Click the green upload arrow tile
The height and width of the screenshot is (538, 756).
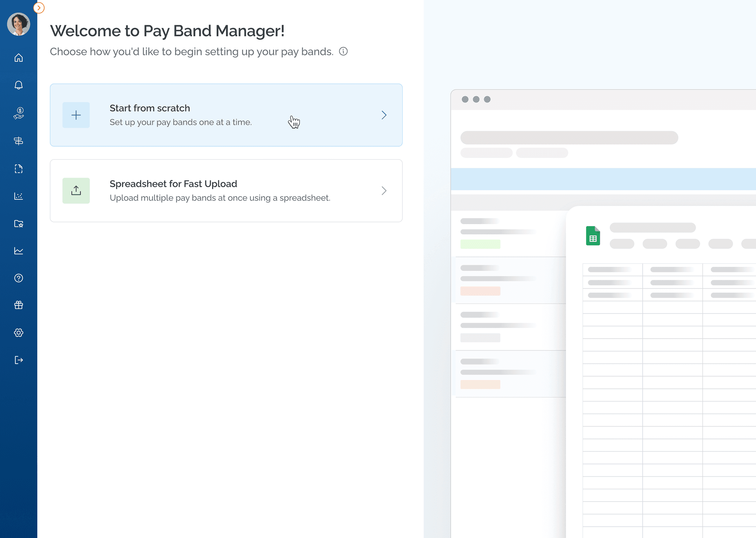(x=76, y=191)
